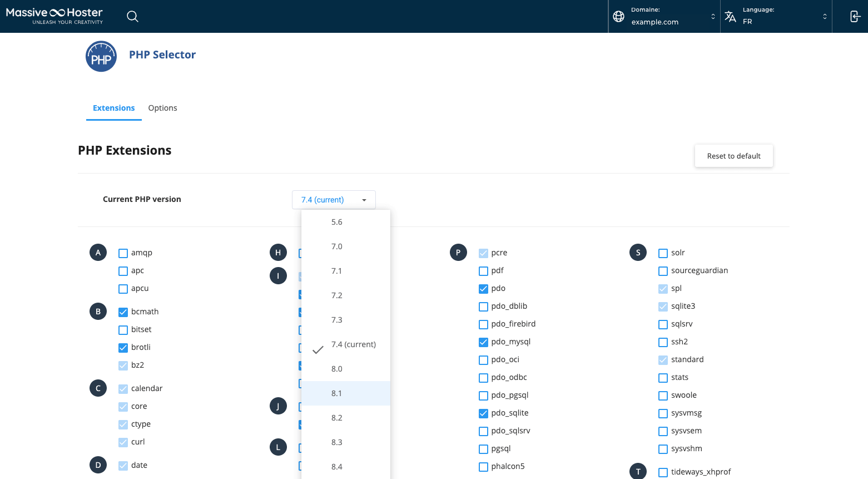Click the logout icon in header

pos(855,17)
